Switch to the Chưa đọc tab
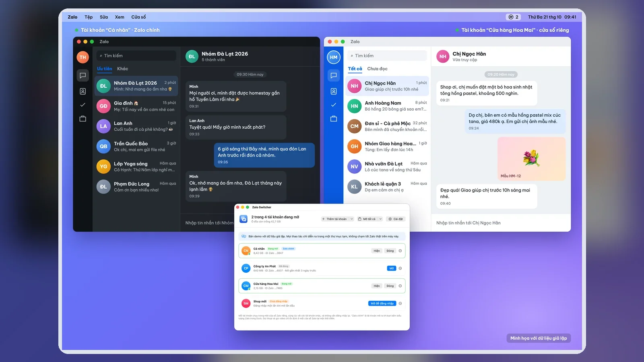644x362 pixels. pyautogui.click(x=377, y=69)
